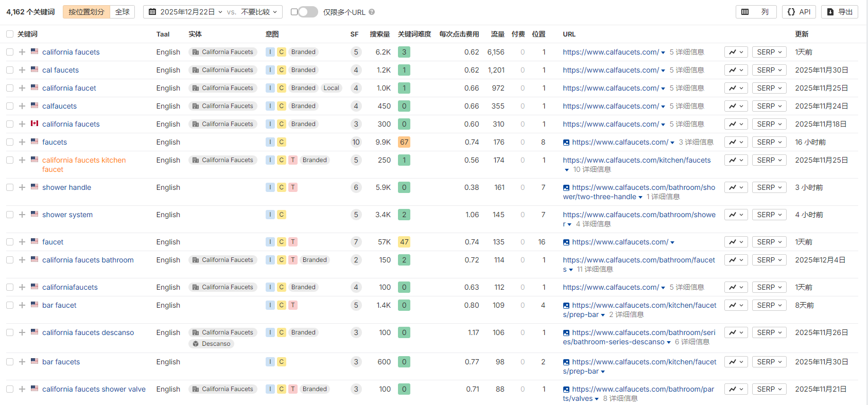Expand 11 详细信息 under bathroom/faucets URL

coord(595,269)
